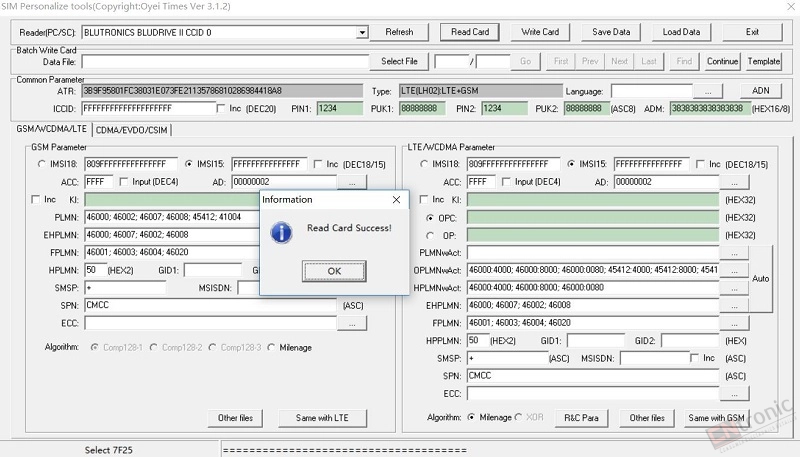This screenshot has width=800, height=457.
Task: Click the Language input field
Action: 652,91
